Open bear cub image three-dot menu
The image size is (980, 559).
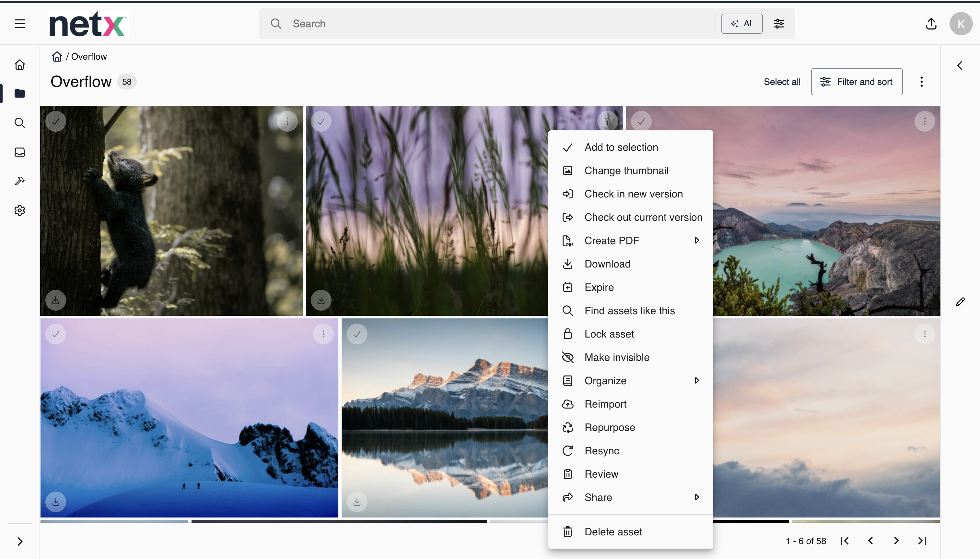(x=287, y=121)
